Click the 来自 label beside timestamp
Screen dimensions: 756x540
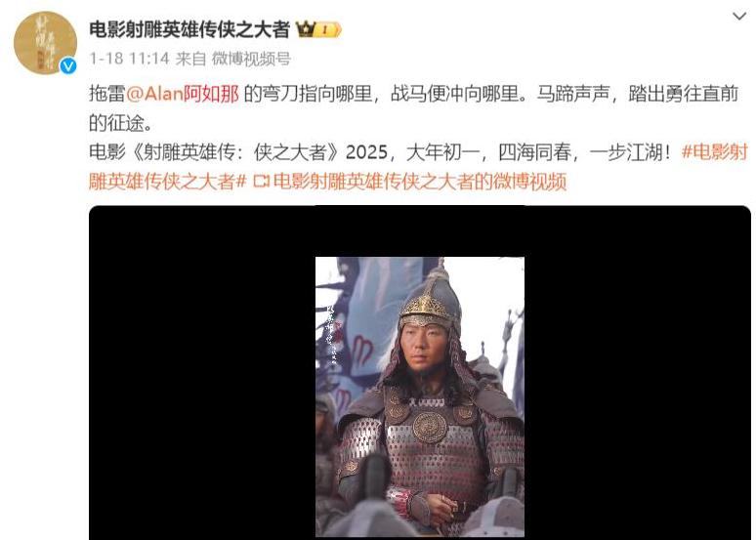(x=190, y=59)
